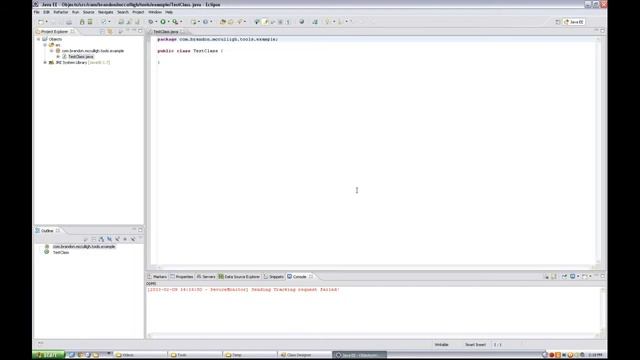
Task: Open the Refactor menu
Action: click(61, 12)
